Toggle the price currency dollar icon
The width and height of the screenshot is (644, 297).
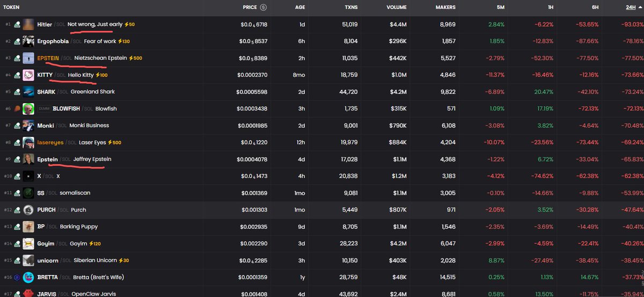click(264, 8)
